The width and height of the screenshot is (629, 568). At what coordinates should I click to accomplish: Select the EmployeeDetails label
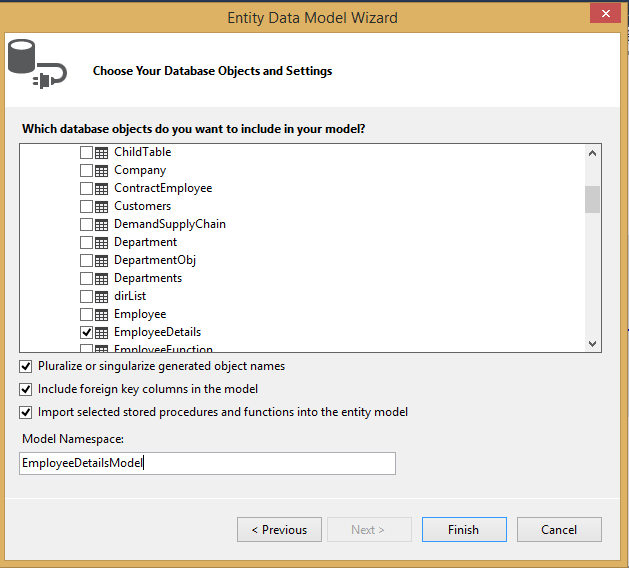pyautogui.click(x=158, y=332)
